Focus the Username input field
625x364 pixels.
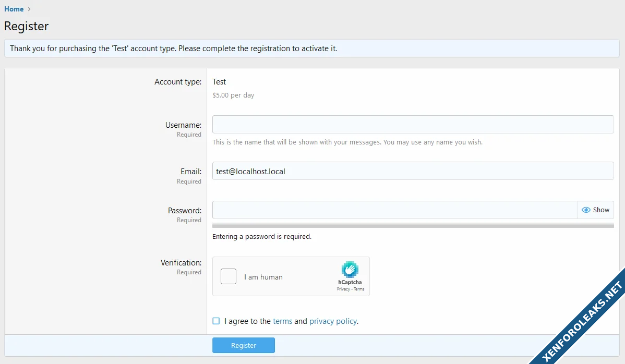412,125
